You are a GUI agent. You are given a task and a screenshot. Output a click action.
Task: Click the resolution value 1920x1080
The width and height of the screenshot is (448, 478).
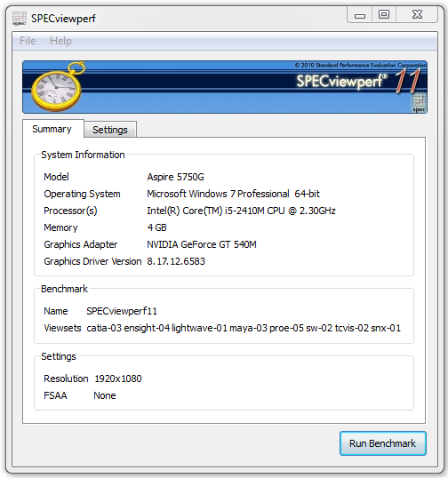pyautogui.click(x=118, y=378)
